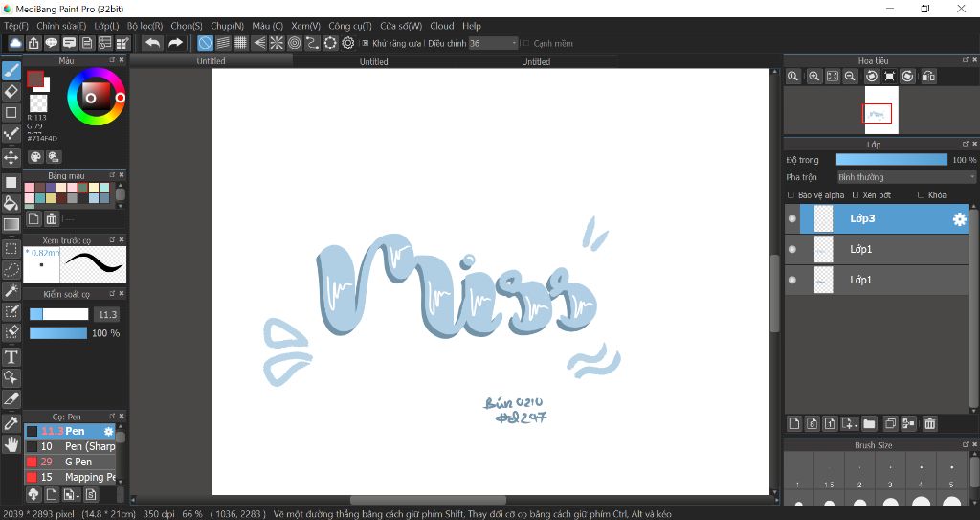This screenshot has width=980, height=520.
Task: Create a new folder in layer panel
Action: point(869,423)
